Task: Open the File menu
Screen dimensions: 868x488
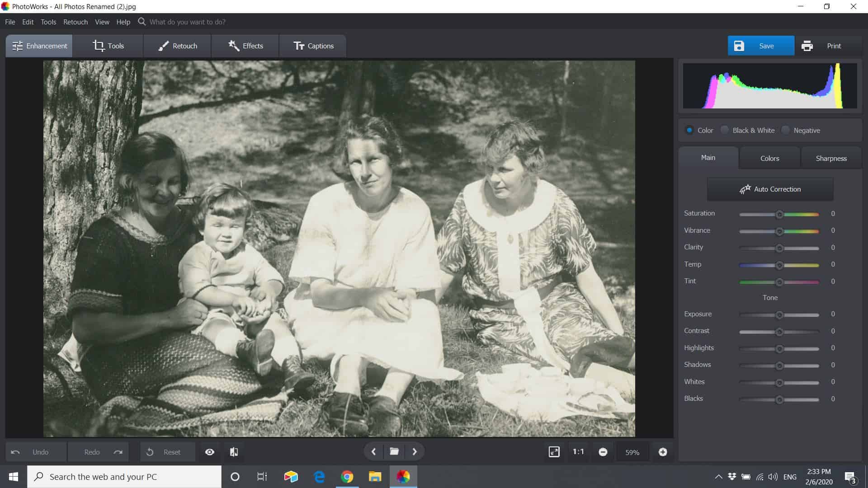Action: (9, 22)
